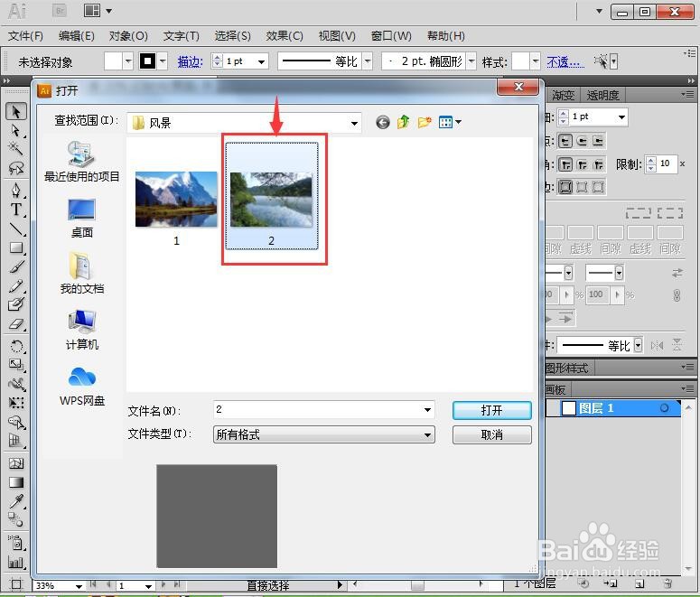
Task: Toggle bevel join option in Stroke panel
Action: [x=598, y=164]
